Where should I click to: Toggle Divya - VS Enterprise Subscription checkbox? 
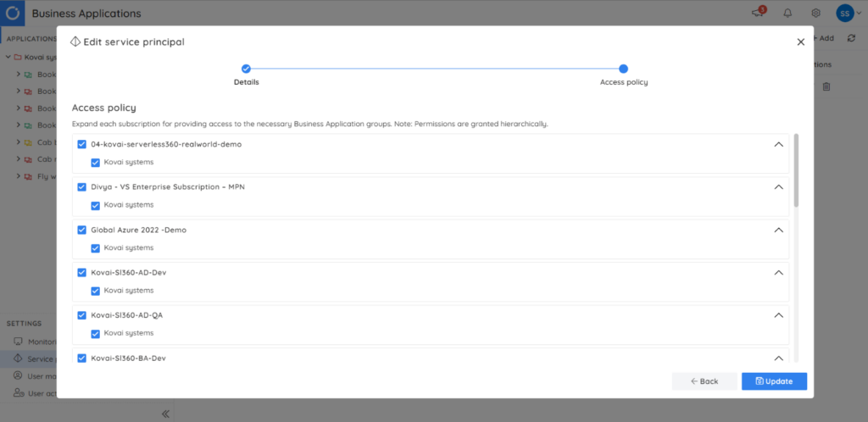click(82, 187)
